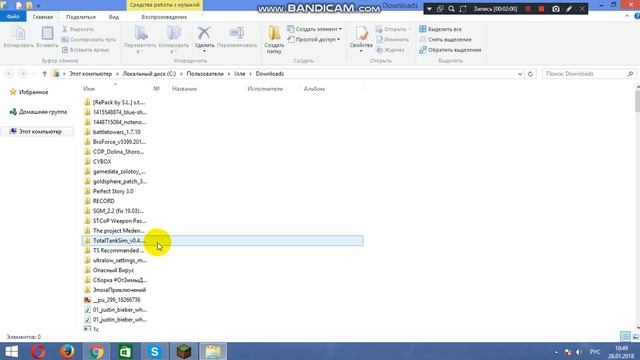Pause the Bandicam recording
Screen dimensions: 640x360
(x=528, y=9)
